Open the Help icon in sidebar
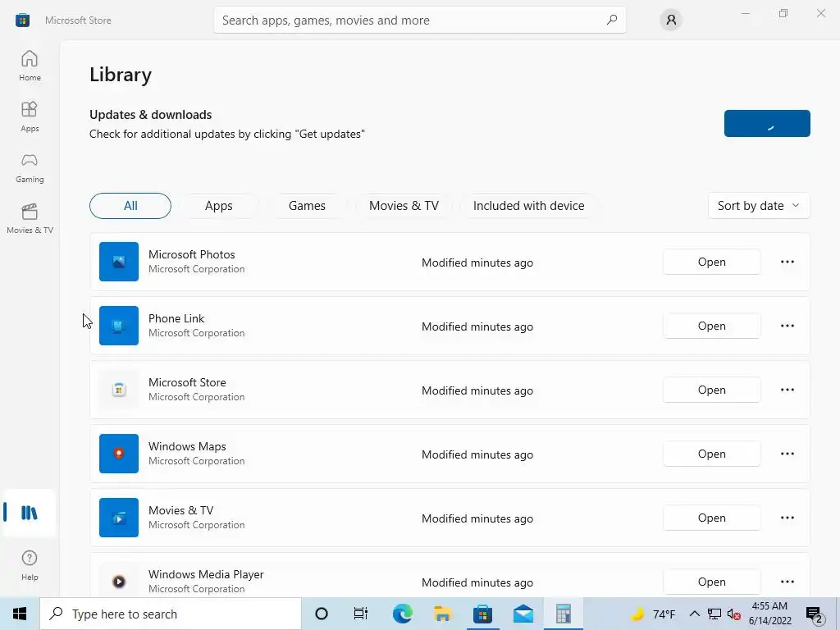The width and height of the screenshot is (840, 630). (x=30, y=565)
